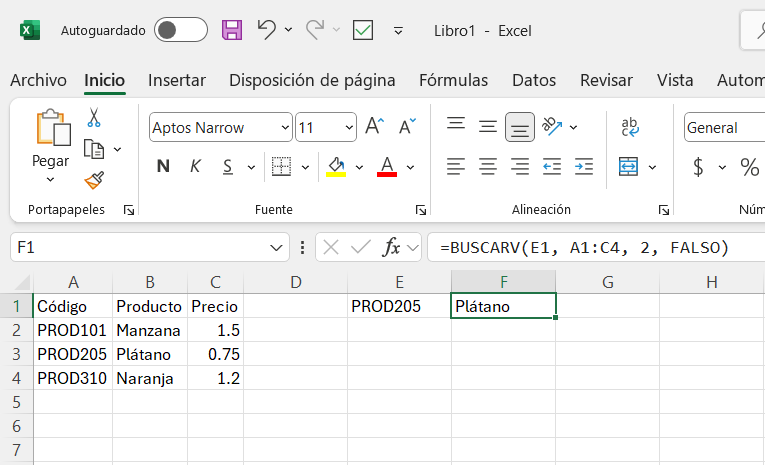Open the Aptos Narrow font dropdown
This screenshot has width=765, height=465.
point(285,127)
